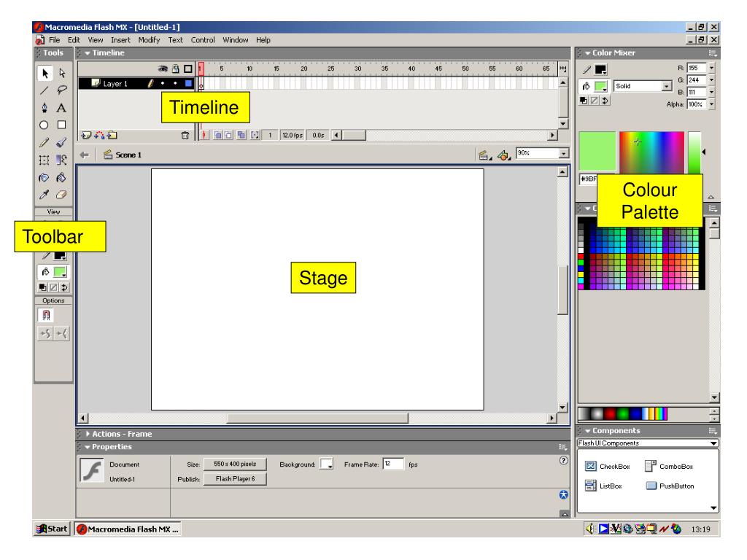The width and height of the screenshot is (747, 560).
Task: Open the Flash UI Components dropdown
Action: point(713,443)
